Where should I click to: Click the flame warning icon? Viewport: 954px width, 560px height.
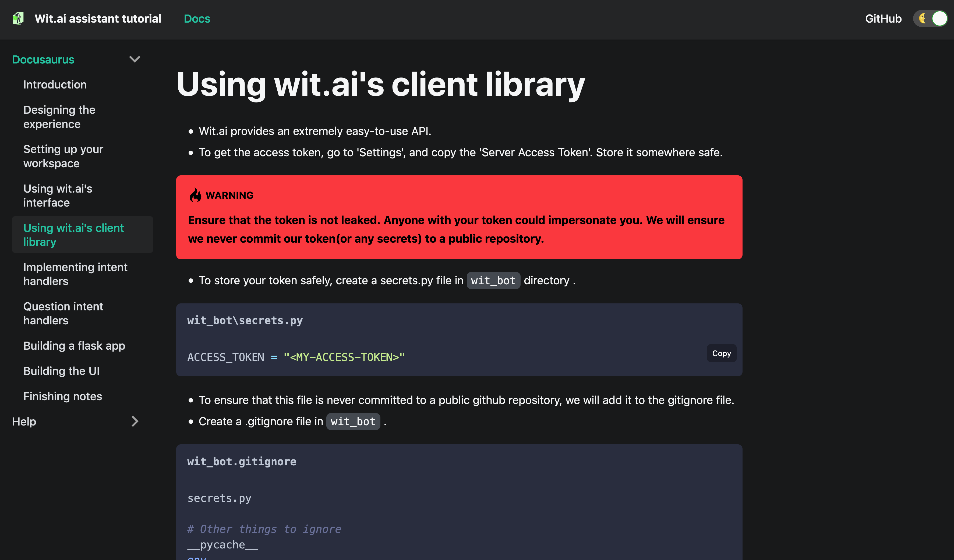click(195, 195)
